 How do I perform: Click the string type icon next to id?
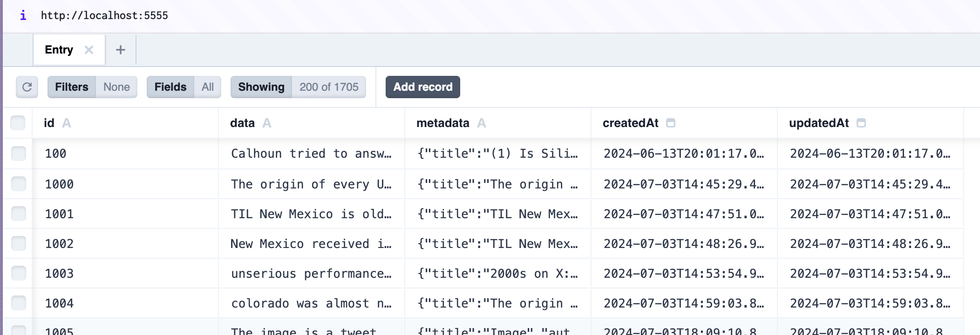point(67,123)
